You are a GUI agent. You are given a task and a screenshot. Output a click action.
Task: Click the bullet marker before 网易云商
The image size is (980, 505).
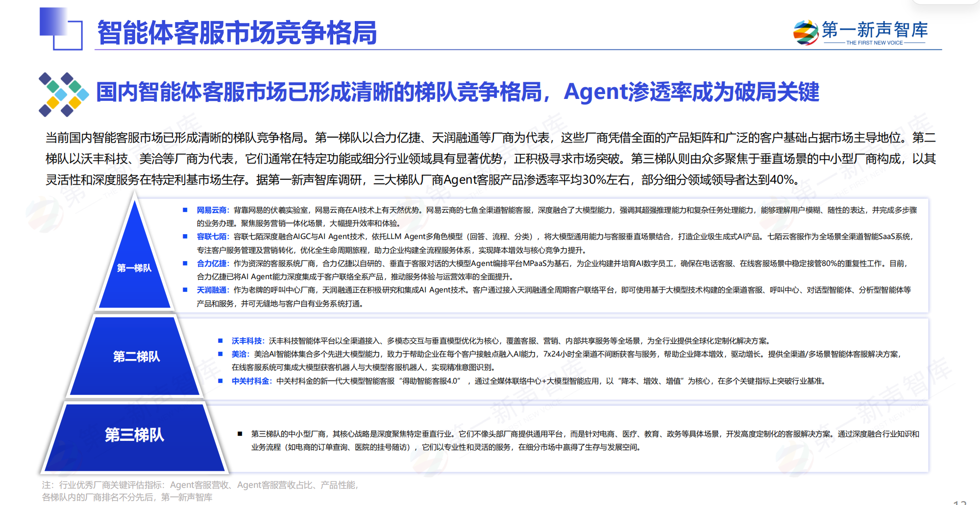[185, 210]
